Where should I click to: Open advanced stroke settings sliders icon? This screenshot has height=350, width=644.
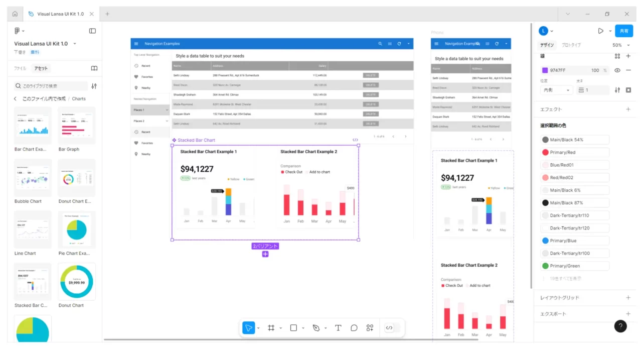617,90
